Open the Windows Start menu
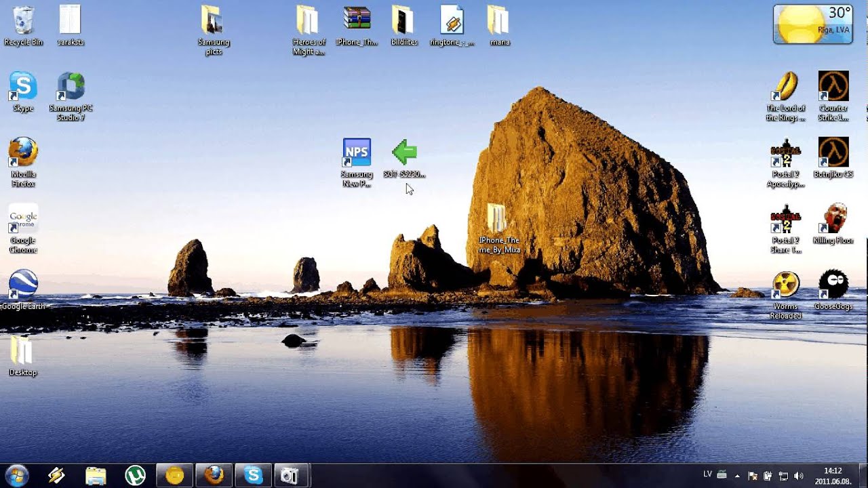Viewport: 868px width, 488px height. (x=16, y=475)
